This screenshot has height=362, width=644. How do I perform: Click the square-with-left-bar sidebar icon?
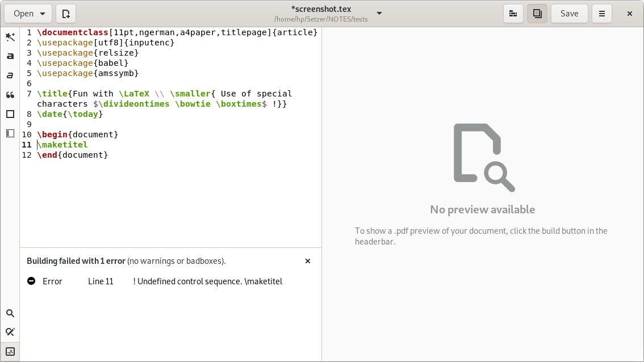pyautogui.click(x=10, y=133)
